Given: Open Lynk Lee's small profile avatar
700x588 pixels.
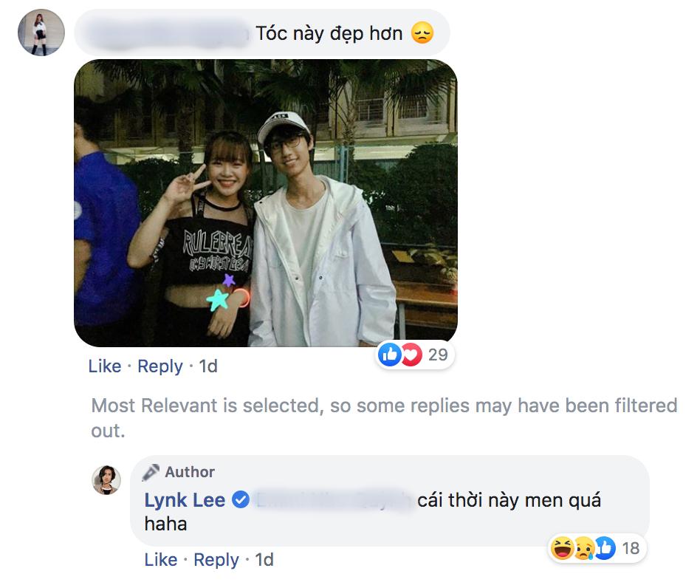Looking at the screenshot, I should point(106,481).
